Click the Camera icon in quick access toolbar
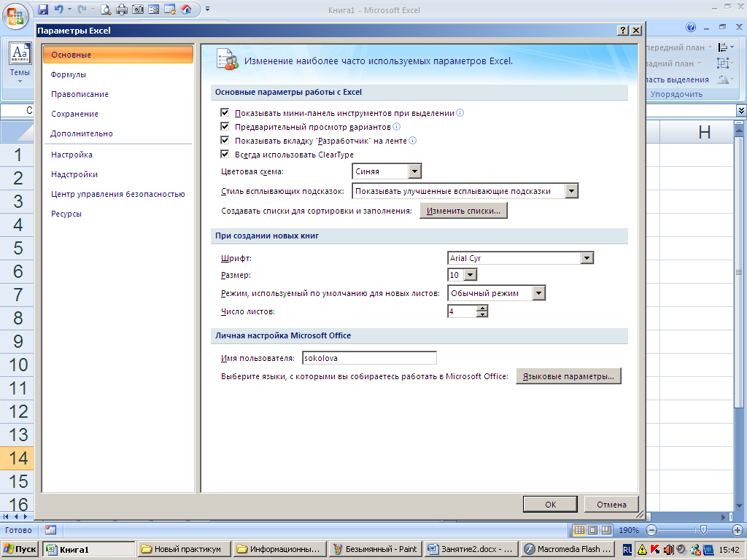747x560 pixels. (x=138, y=9)
